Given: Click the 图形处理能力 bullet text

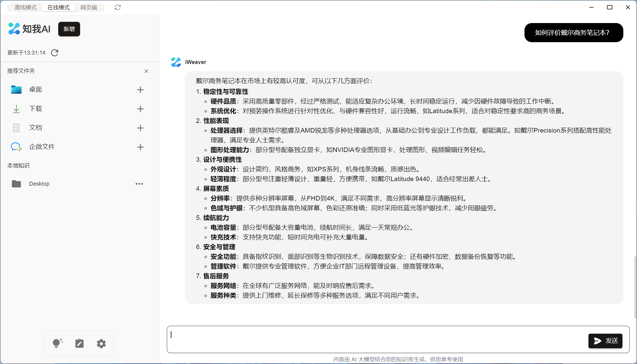Looking at the screenshot, I should (349, 150).
